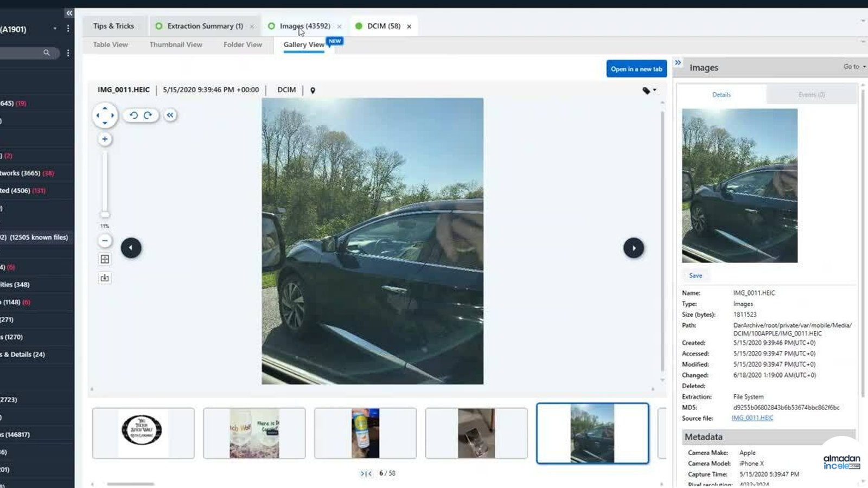Expand the A1901 device dropdown arrow
The image size is (868, 488).
[x=55, y=28]
